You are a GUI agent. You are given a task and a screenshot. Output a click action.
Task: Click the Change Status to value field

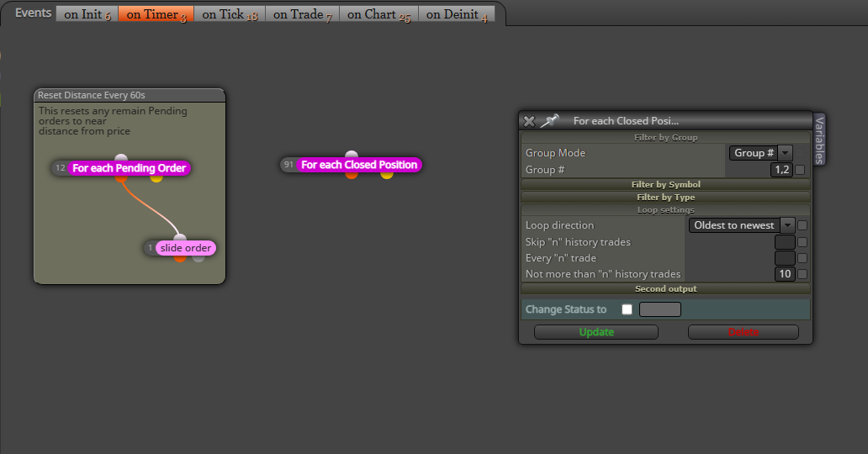point(660,309)
